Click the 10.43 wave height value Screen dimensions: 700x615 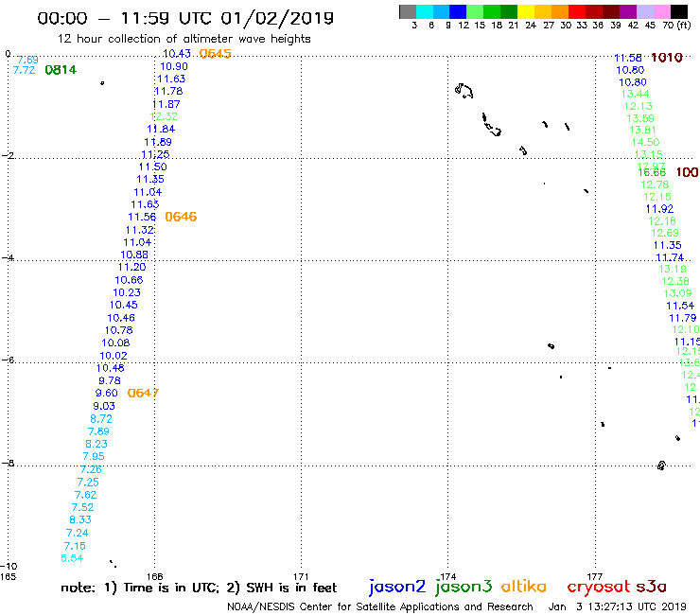(x=177, y=54)
